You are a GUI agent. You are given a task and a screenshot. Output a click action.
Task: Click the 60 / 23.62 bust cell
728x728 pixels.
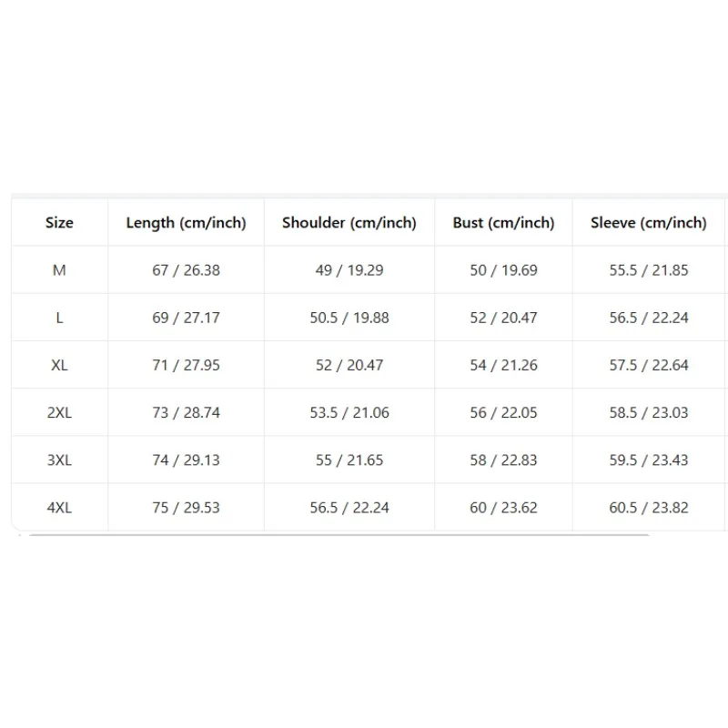[504, 508]
